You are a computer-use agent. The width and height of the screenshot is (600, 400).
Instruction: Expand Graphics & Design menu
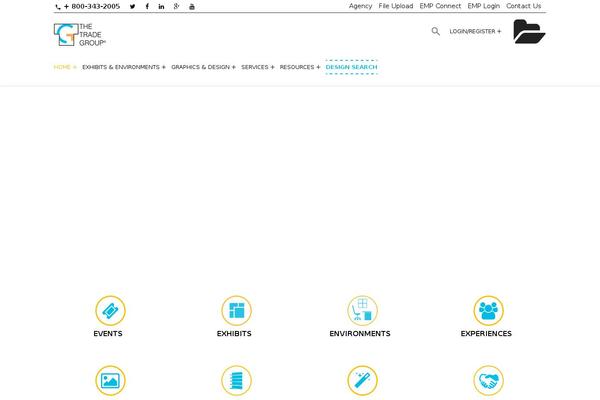pos(203,67)
